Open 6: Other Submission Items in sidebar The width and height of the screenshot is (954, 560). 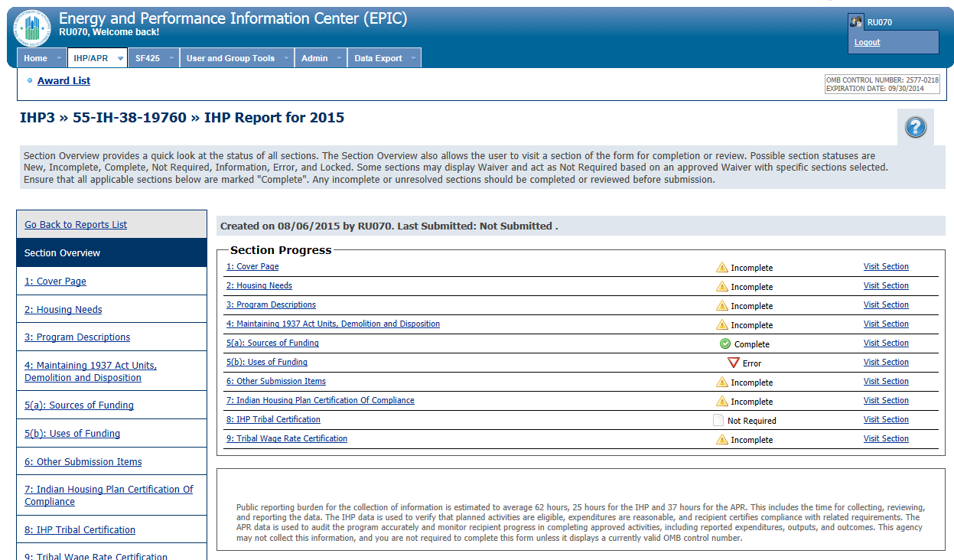pos(83,462)
